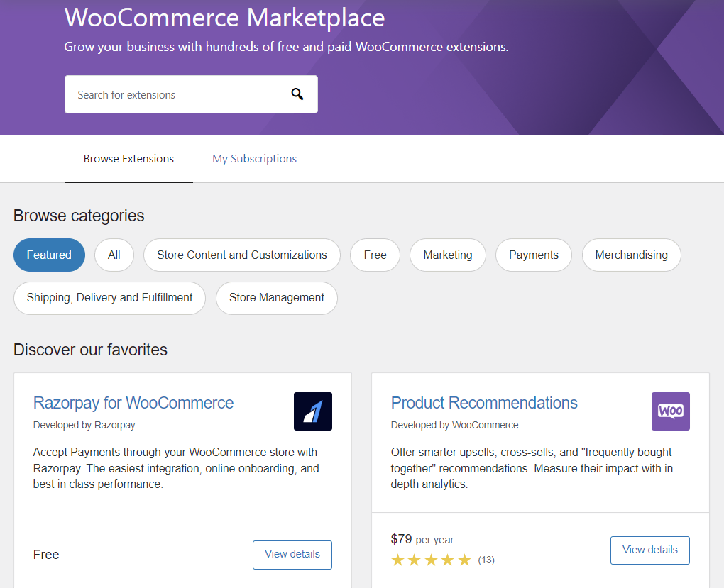Choose the Merchandising category
This screenshot has width=724, height=588.
click(x=631, y=255)
